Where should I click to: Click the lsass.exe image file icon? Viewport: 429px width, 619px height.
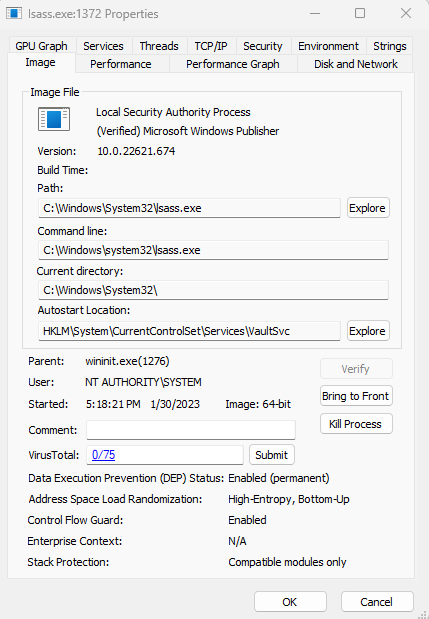(54, 119)
